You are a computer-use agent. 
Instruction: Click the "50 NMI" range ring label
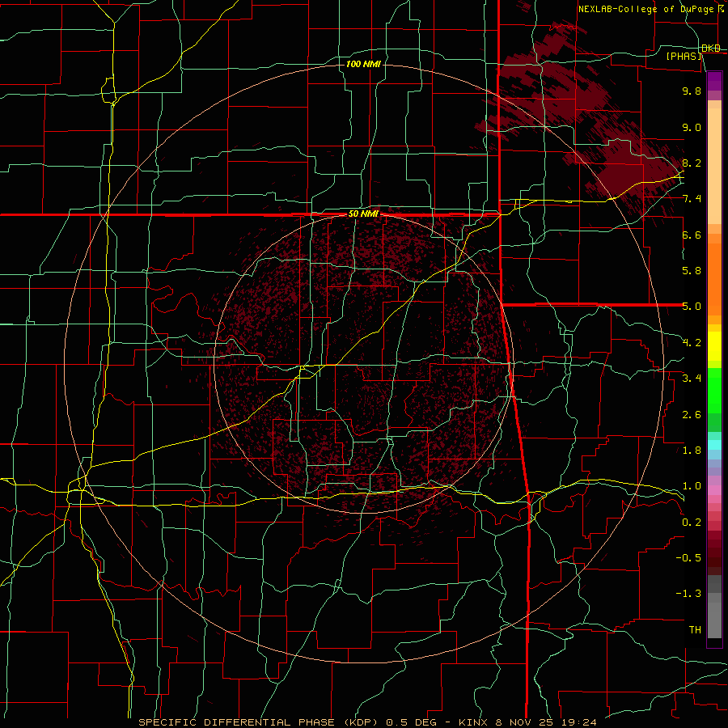(363, 214)
